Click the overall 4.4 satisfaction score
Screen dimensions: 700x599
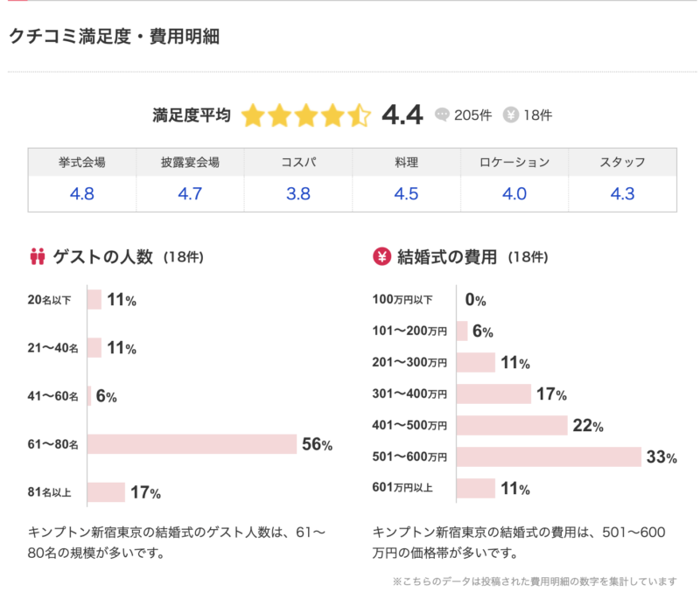(402, 115)
